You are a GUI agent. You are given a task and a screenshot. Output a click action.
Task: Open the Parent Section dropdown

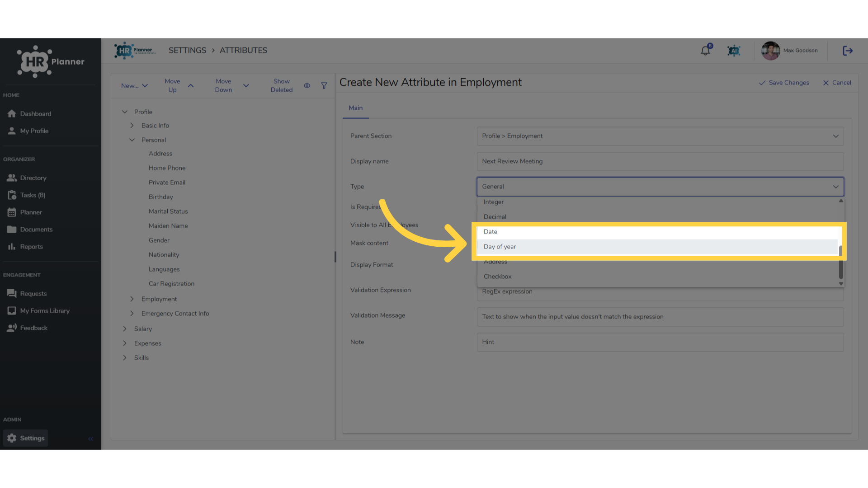660,136
